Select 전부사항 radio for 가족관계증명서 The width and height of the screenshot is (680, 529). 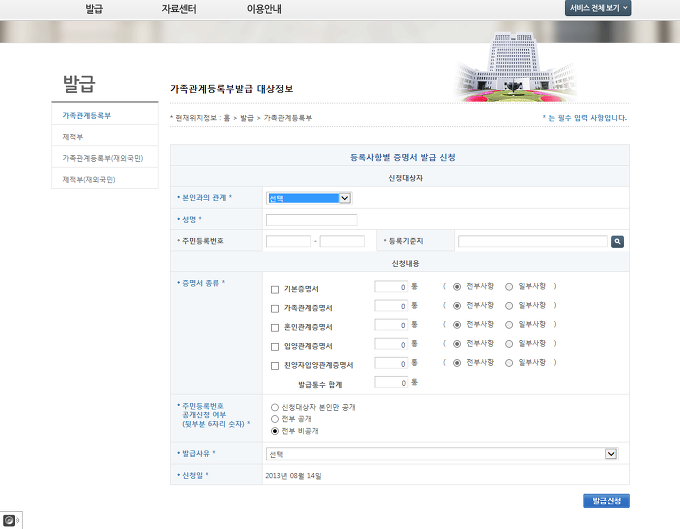[457, 306]
